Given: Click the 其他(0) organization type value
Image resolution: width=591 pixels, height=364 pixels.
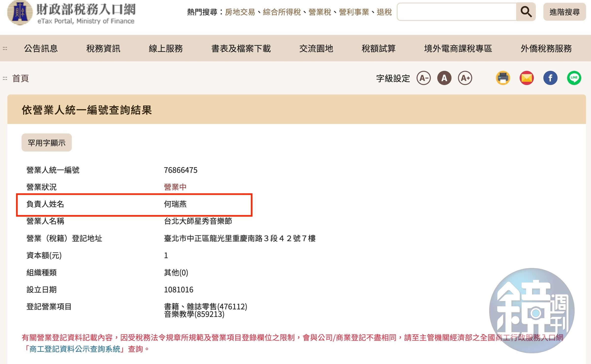Looking at the screenshot, I should coord(176,272).
